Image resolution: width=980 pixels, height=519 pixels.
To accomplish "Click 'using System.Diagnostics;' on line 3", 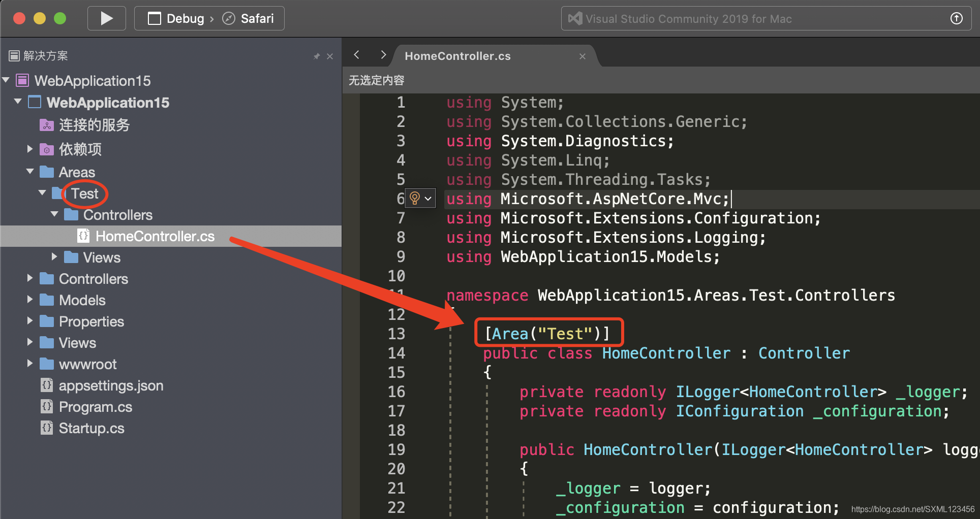I will [x=560, y=141].
